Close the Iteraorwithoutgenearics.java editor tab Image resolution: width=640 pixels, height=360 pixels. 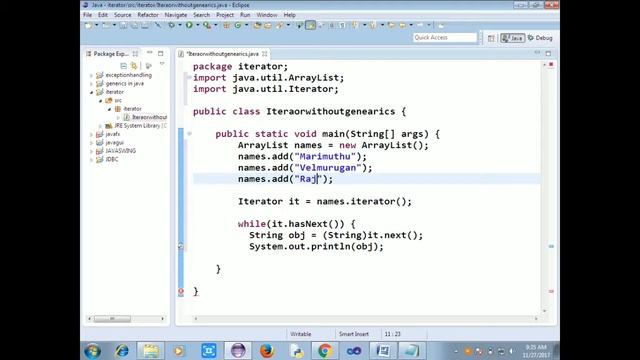[264, 54]
